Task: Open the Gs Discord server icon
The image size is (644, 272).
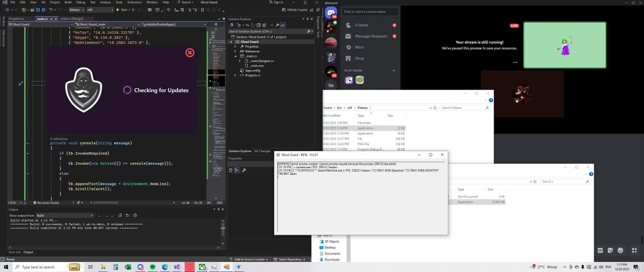Action: (x=331, y=85)
